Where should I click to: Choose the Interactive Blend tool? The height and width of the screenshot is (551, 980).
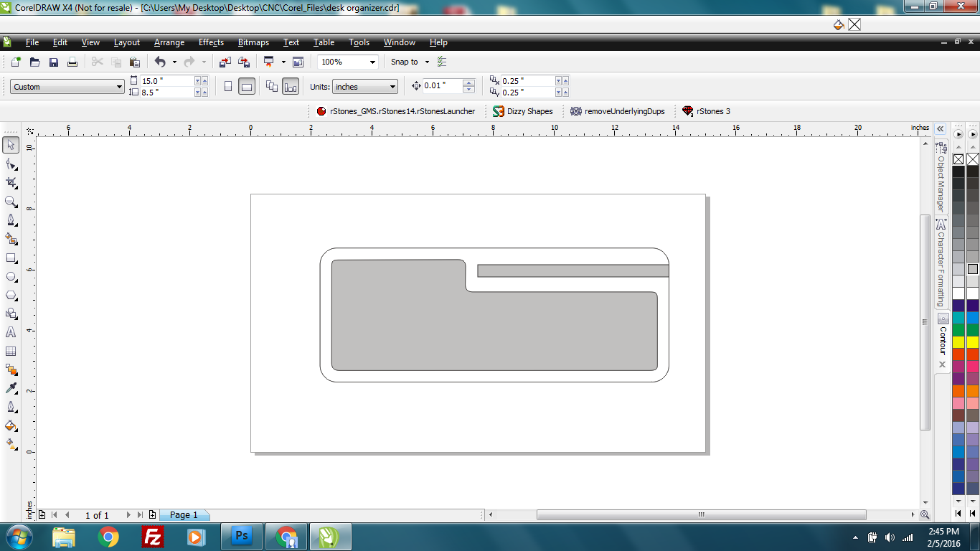(11, 369)
